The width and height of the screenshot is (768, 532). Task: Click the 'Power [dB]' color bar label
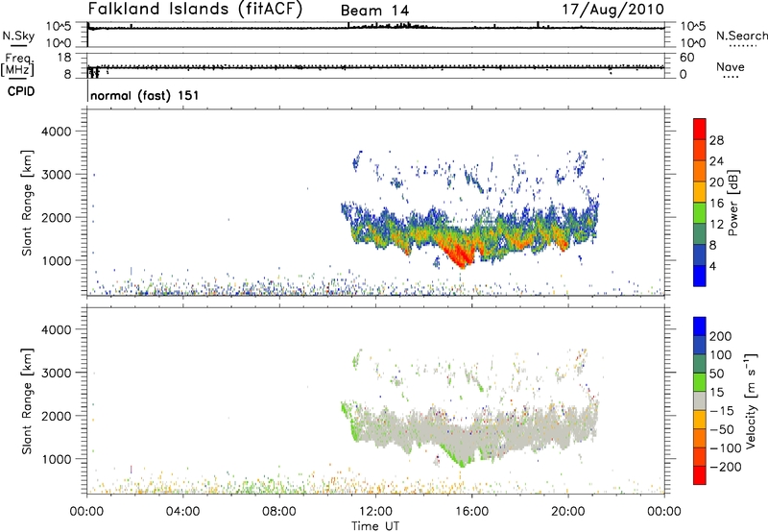coord(732,203)
